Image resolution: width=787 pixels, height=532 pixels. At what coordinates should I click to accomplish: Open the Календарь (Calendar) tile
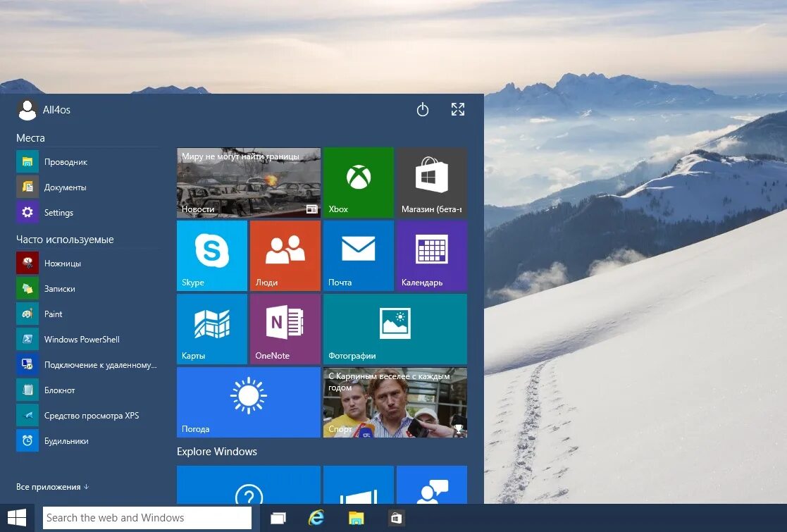click(x=431, y=255)
